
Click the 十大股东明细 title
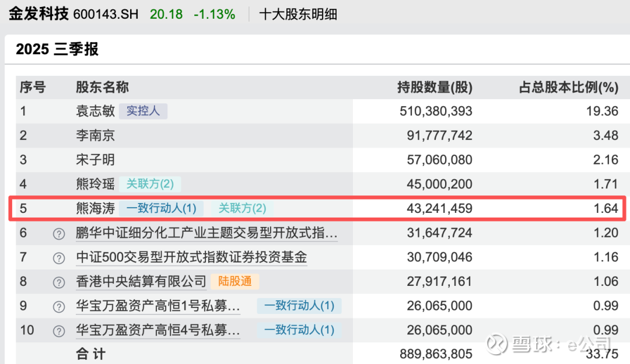[298, 15]
